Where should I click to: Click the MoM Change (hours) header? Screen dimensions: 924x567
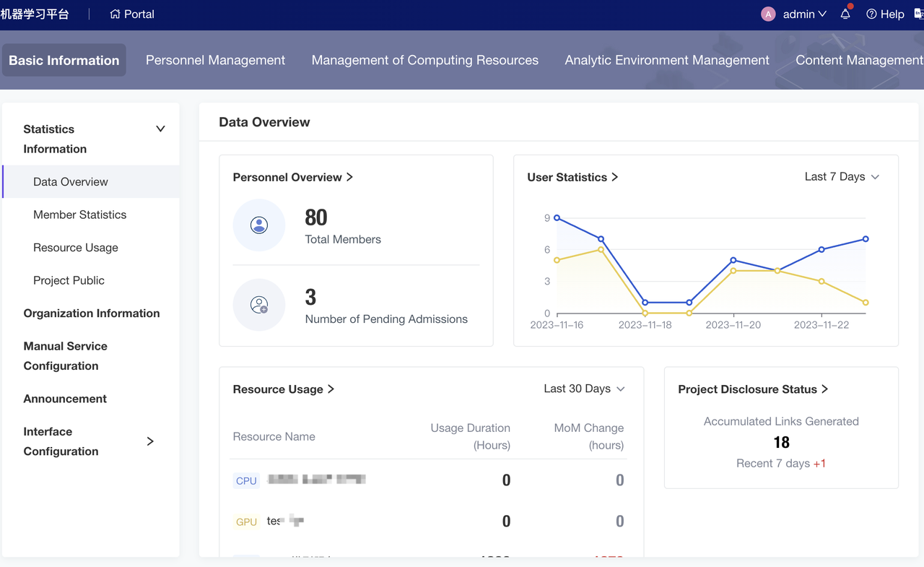tap(589, 436)
